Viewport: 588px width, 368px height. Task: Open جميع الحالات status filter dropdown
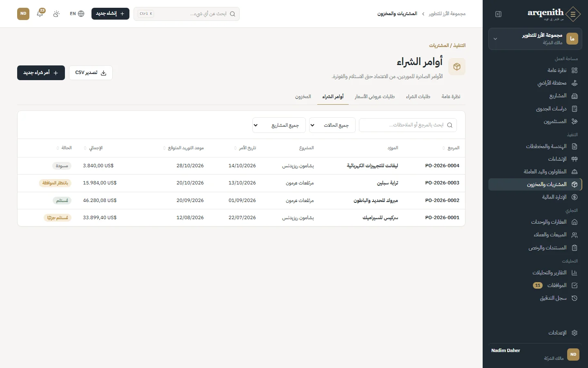coord(332,125)
